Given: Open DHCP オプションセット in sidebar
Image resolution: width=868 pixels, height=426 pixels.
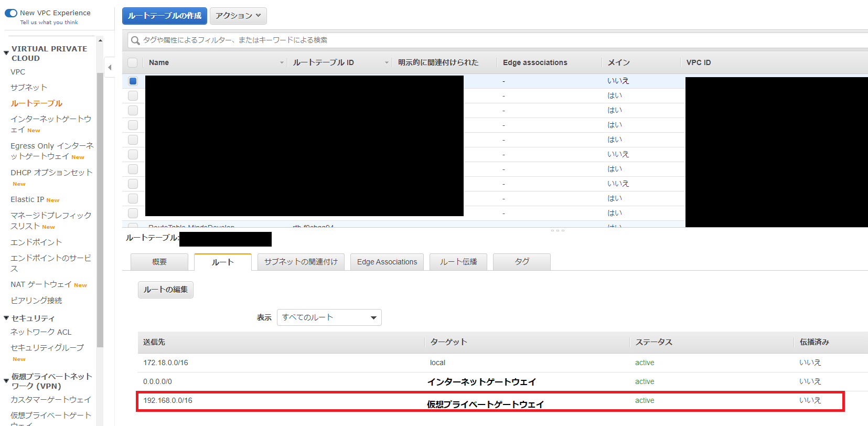Looking at the screenshot, I should [x=51, y=173].
